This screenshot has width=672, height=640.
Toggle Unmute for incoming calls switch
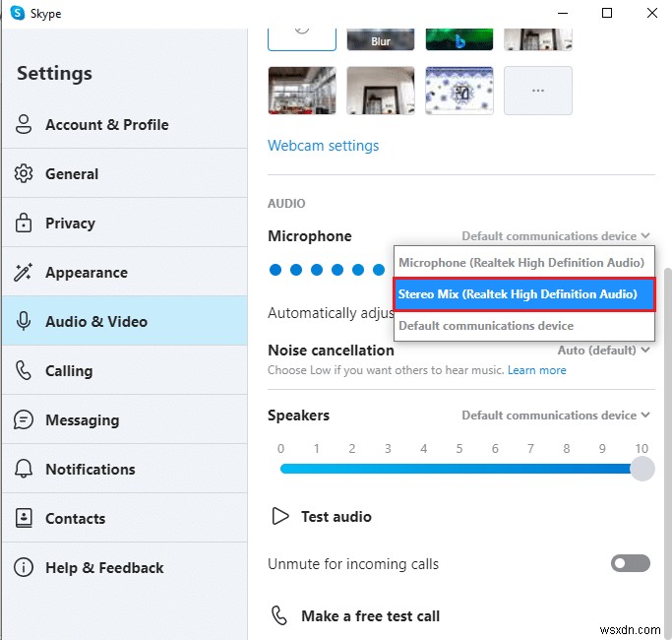click(631, 564)
